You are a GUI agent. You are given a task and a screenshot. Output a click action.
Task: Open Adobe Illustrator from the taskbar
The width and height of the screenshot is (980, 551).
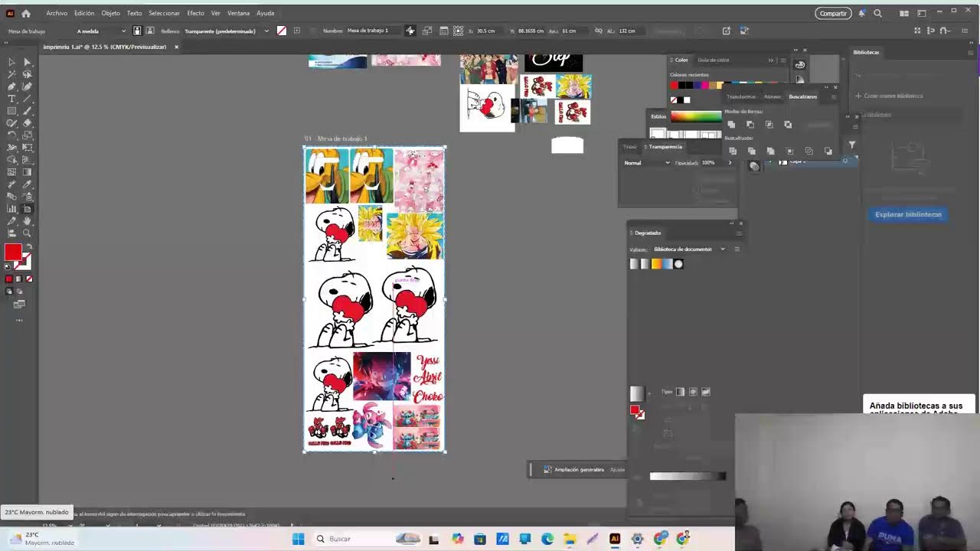[615, 539]
